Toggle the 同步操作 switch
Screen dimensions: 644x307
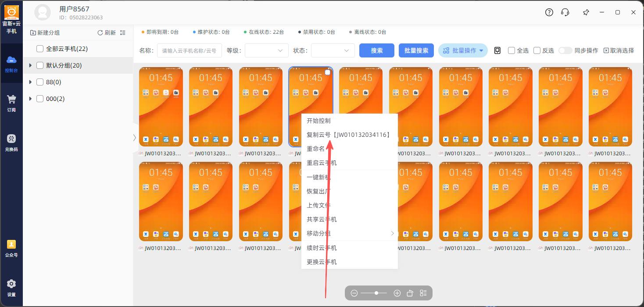click(565, 50)
